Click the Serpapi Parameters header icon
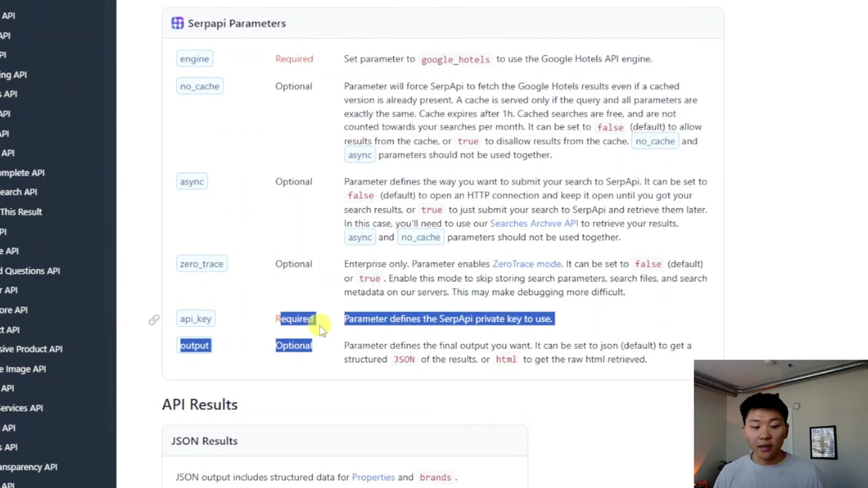The width and height of the screenshot is (868, 488). point(178,23)
